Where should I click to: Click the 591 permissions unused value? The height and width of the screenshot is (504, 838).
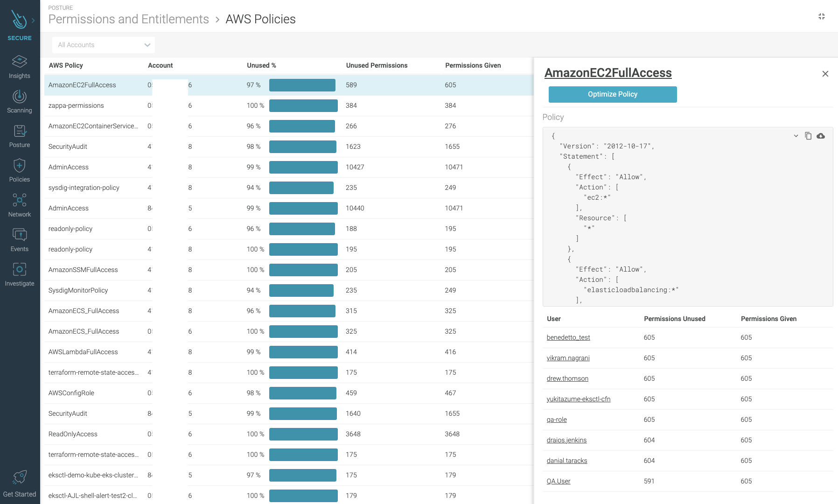[649, 481]
